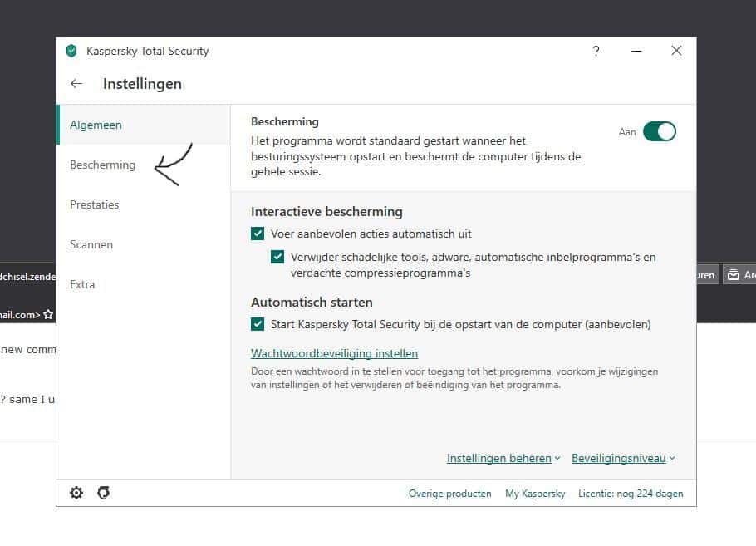Click the Kaspersky Total Security window title

coord(148,52)
